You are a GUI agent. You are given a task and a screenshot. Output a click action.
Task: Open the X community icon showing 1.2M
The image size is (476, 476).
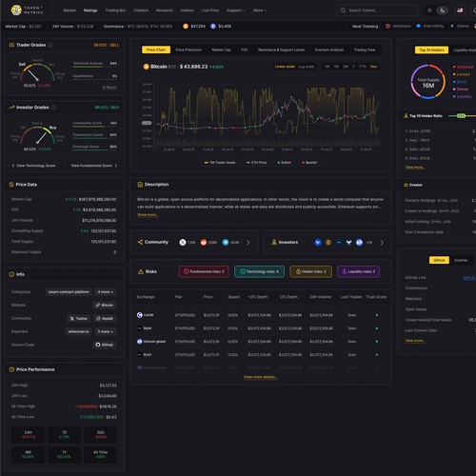click(x=183, y=242)
